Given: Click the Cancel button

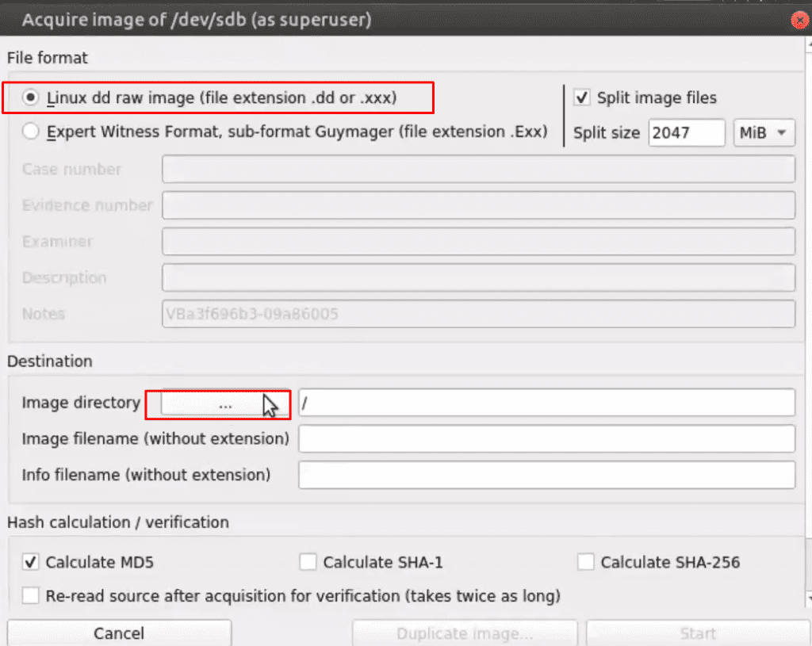Looking at the screenshot, I should tap(119, 633).
